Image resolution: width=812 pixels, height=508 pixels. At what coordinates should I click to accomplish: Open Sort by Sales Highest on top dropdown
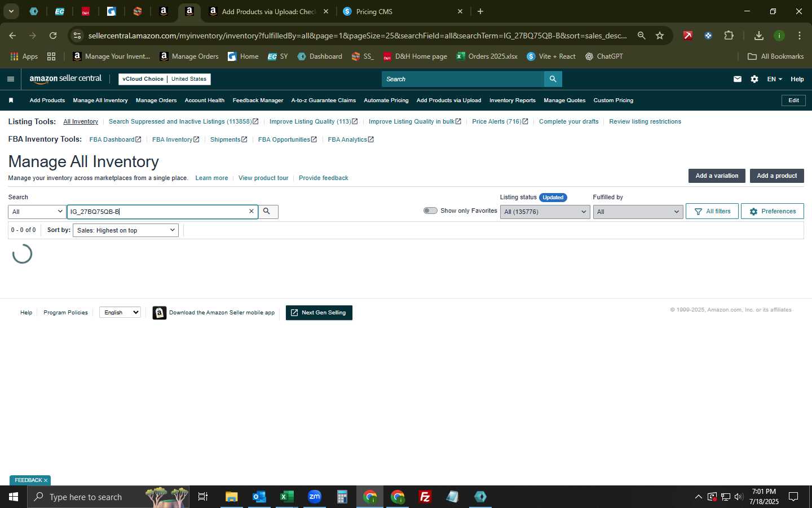[x=125, y=230]
